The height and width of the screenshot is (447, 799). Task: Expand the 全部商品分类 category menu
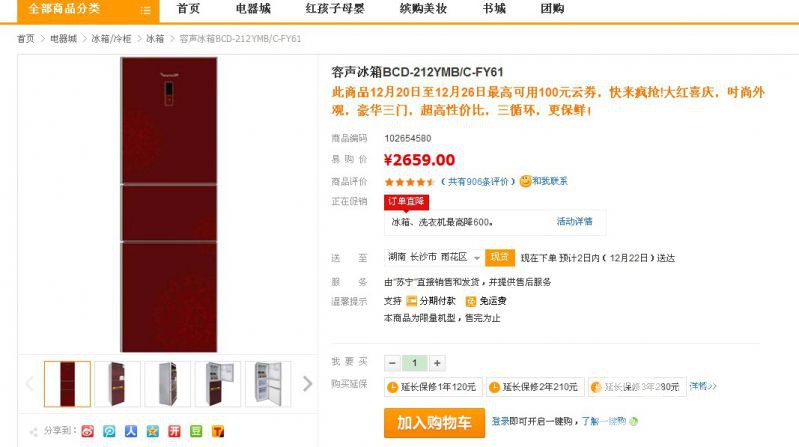[x=88, y=10]
